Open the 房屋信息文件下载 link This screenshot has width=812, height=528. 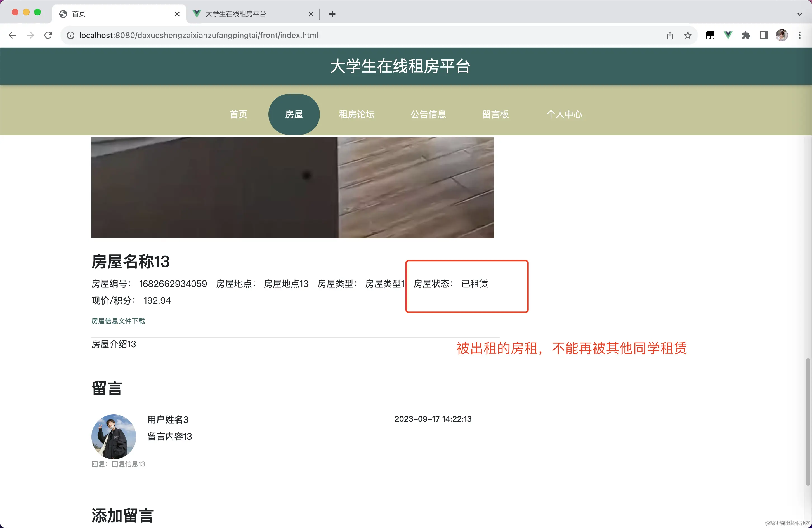118,321
